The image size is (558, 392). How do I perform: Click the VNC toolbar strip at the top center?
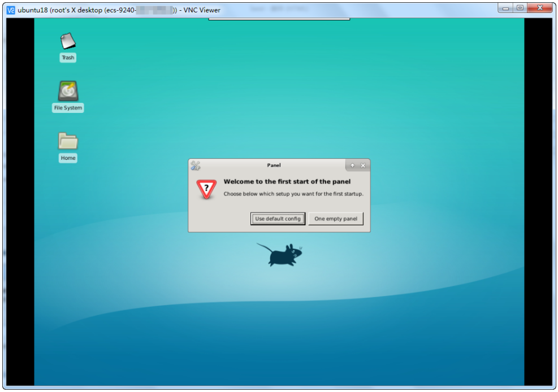[279, 19]
